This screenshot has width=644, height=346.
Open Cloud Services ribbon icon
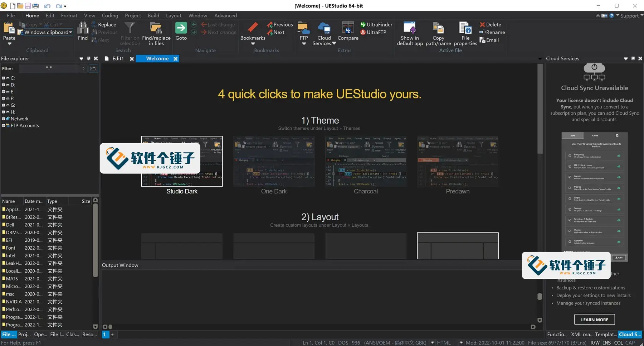point(324,34)
